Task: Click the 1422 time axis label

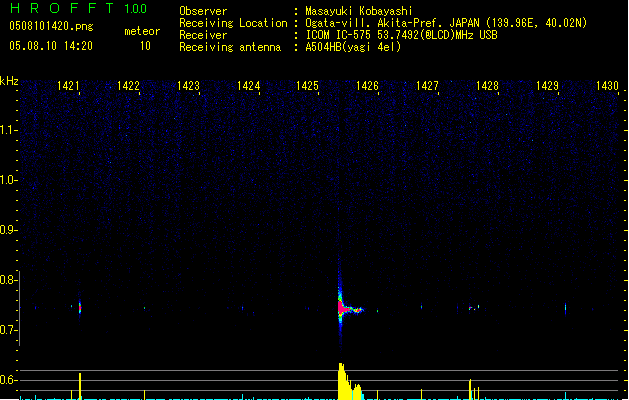Action: pyautogui.click(x=128, y=86)
